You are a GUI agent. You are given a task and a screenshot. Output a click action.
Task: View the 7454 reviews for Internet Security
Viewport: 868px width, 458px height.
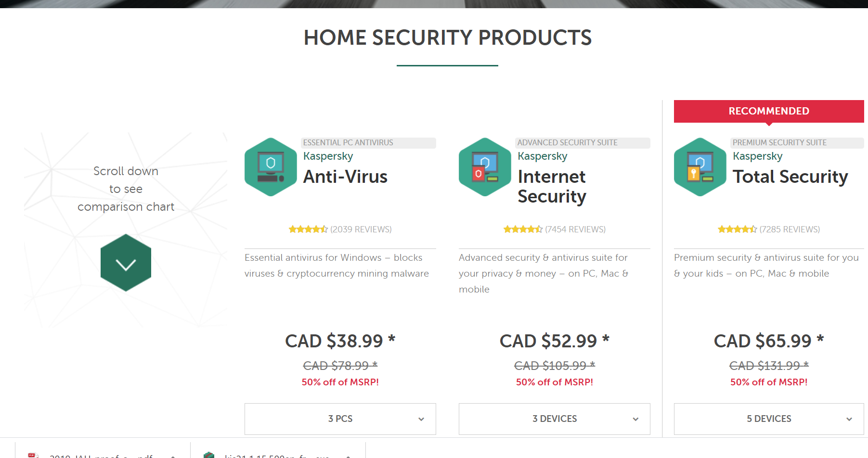(575, 229)
